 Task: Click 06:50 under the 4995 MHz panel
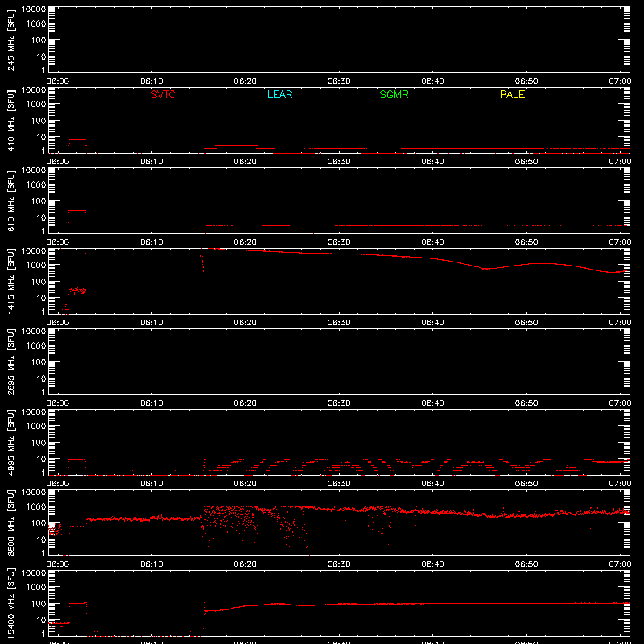pos(526,484)
